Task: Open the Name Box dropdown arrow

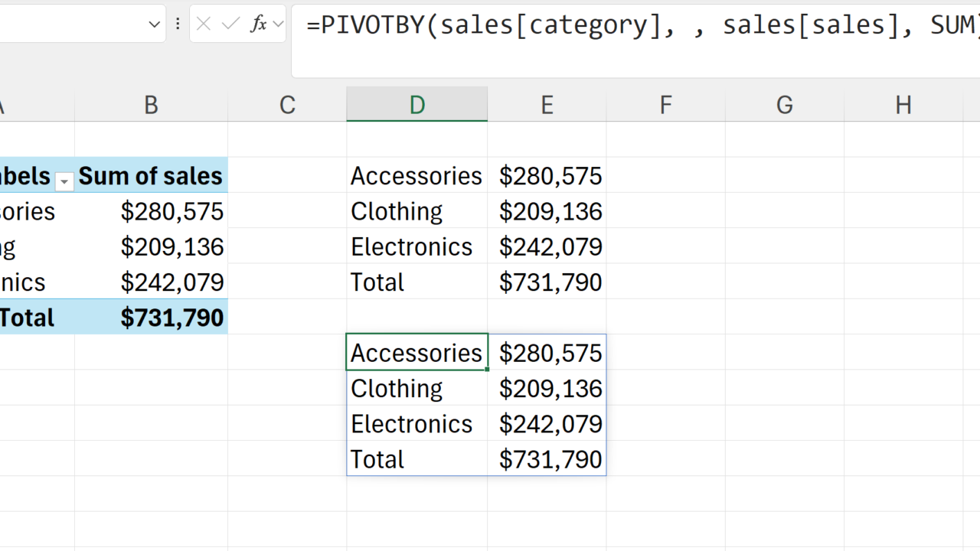Action: pos(153,24)
